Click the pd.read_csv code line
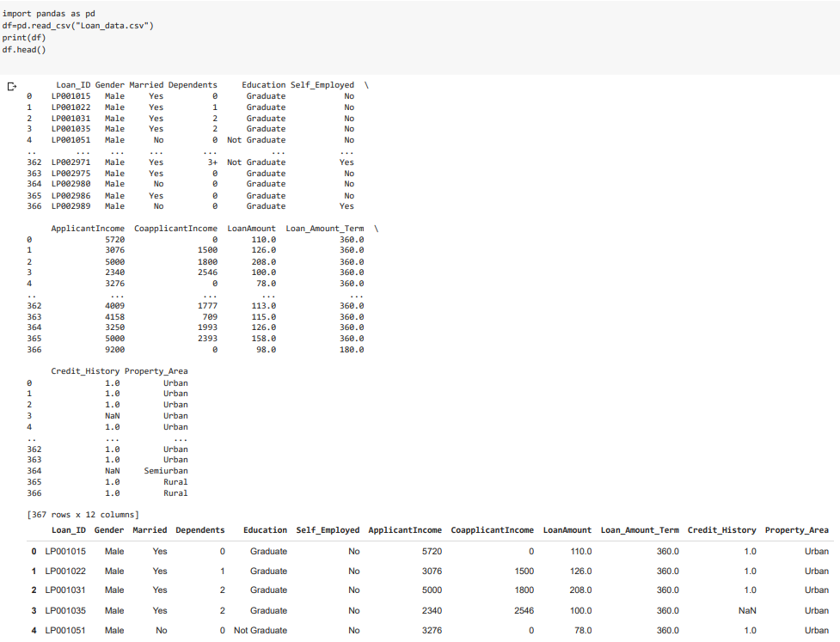This screenshot has height=642, width=840. tap(77, 25)
